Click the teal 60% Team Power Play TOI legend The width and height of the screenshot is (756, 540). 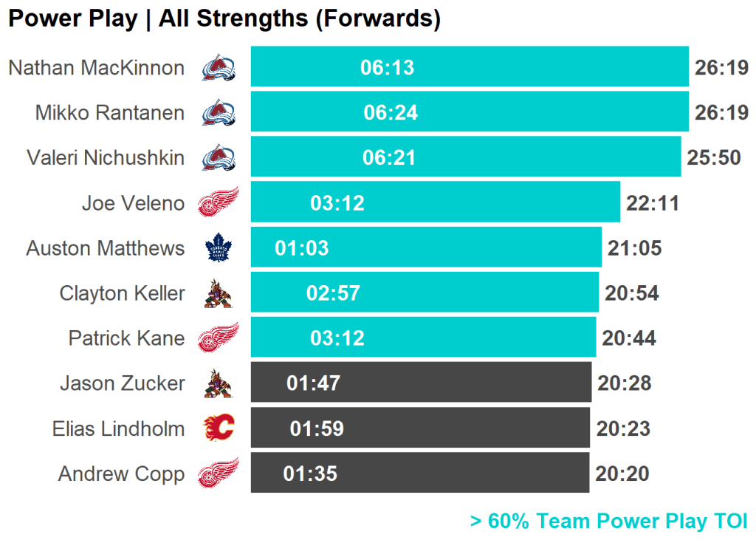(608, 522)
